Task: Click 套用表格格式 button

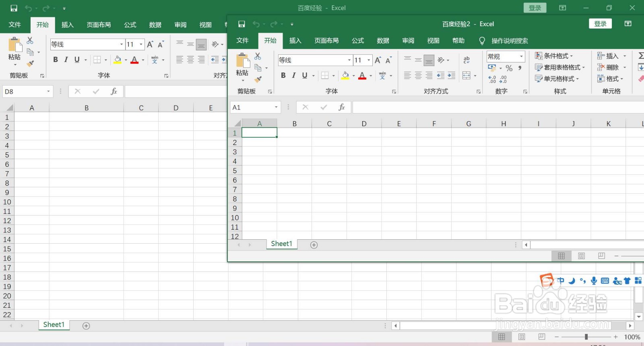Action: [x=559, y=67]
